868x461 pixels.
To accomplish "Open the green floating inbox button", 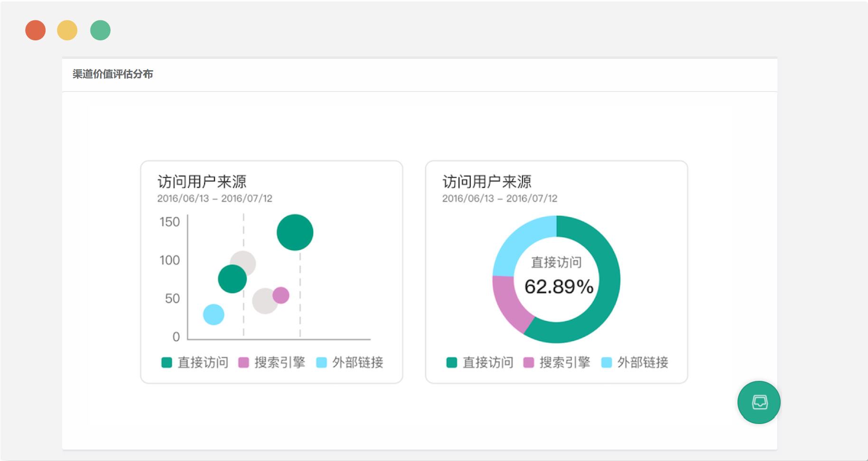I will (x=759, y=402).
